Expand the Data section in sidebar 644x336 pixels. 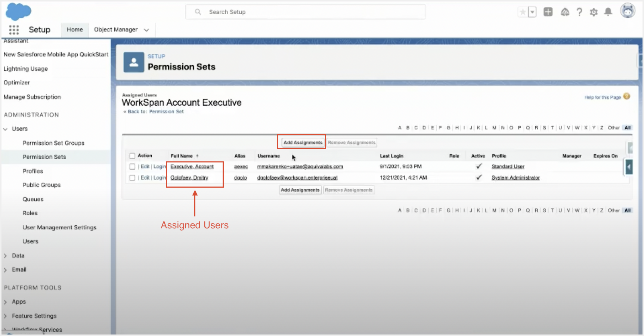5,256
